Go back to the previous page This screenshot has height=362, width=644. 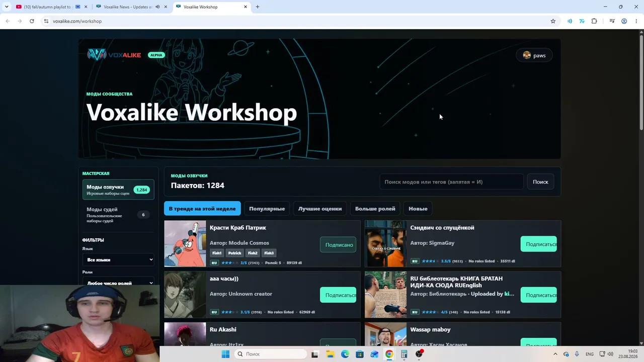pos(8,21)
